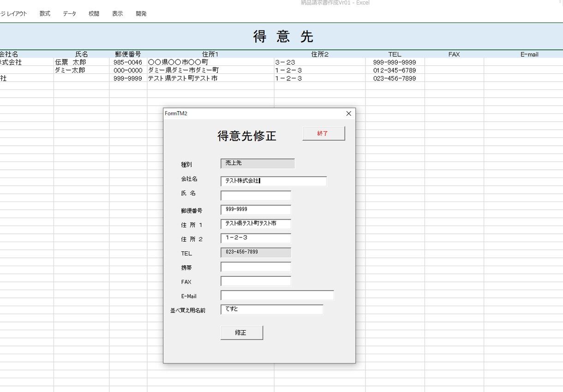Click the 郵便番号 field with 999-9999
563x392 pixels.
pos(256,210)
